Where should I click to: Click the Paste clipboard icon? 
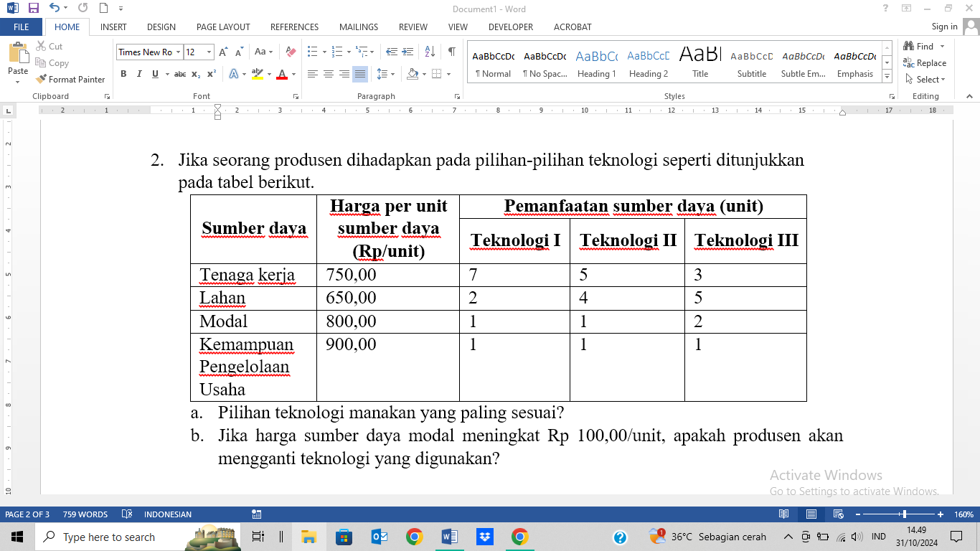click(x=18, y=54)
